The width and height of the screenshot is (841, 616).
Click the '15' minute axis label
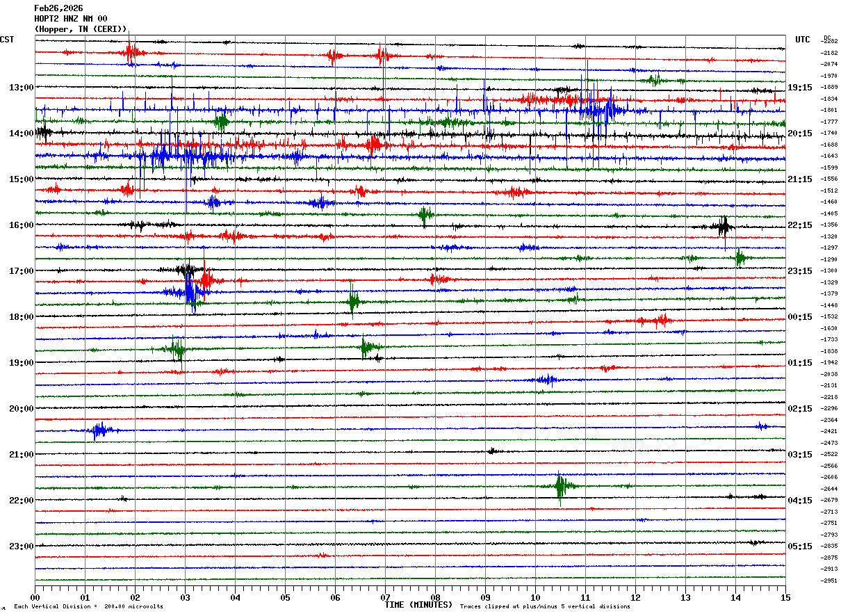point(785,598)
